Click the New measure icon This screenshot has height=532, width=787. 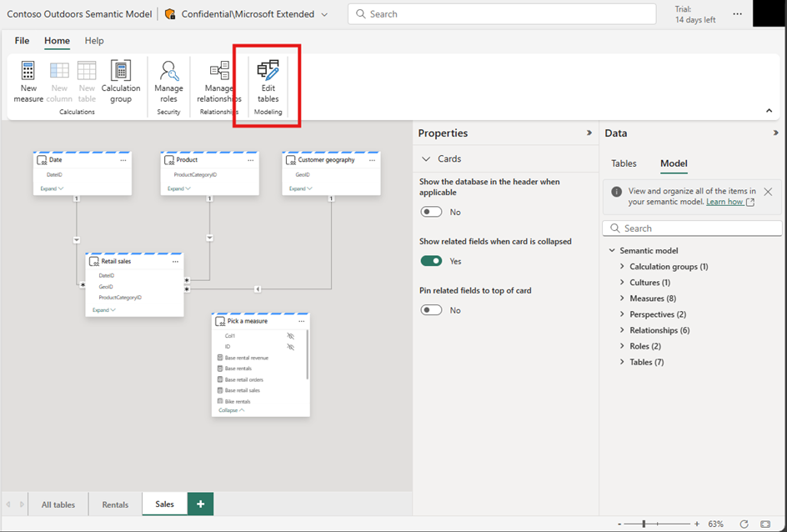28,70
